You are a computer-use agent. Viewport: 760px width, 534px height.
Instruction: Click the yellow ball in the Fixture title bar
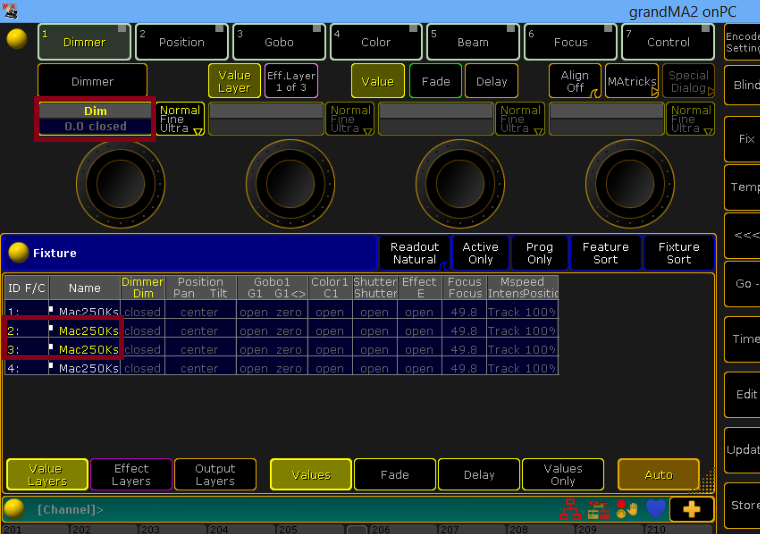tap(18, 252)
